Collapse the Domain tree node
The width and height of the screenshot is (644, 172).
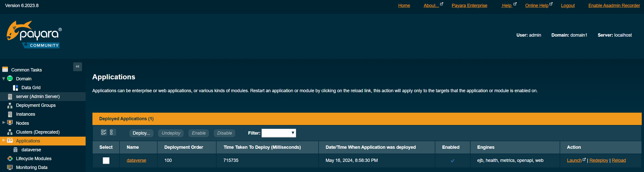4,79
